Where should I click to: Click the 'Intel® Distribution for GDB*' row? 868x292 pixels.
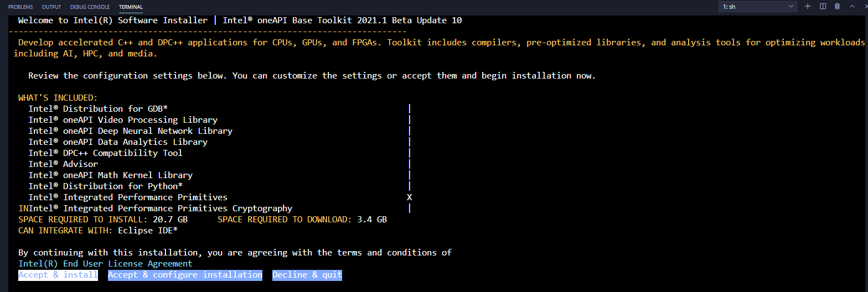click(98, 109)
